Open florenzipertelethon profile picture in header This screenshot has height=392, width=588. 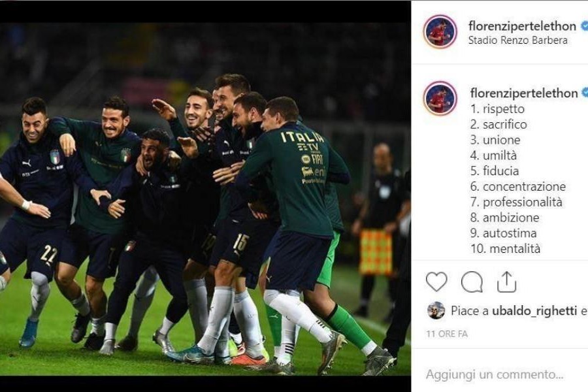tap(440, 31)
